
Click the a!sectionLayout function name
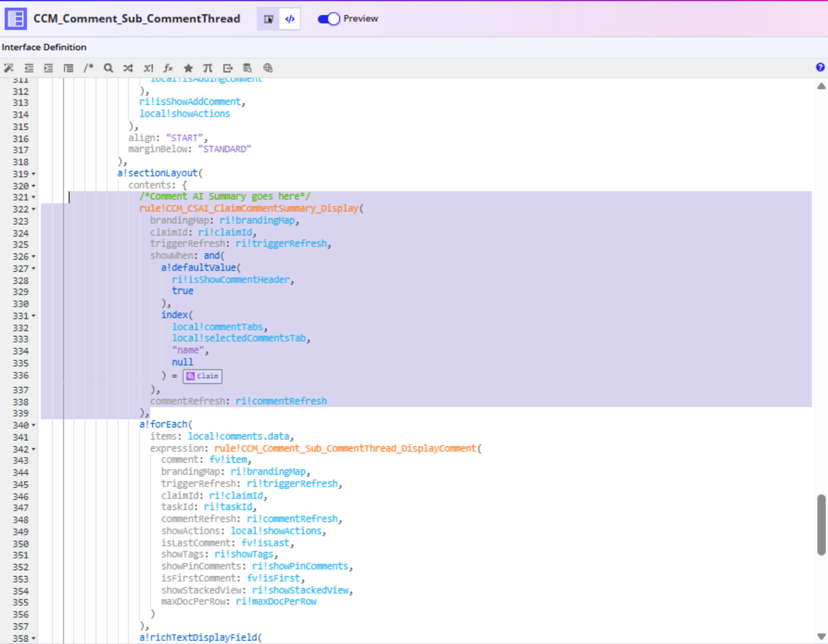pos(158,173)
